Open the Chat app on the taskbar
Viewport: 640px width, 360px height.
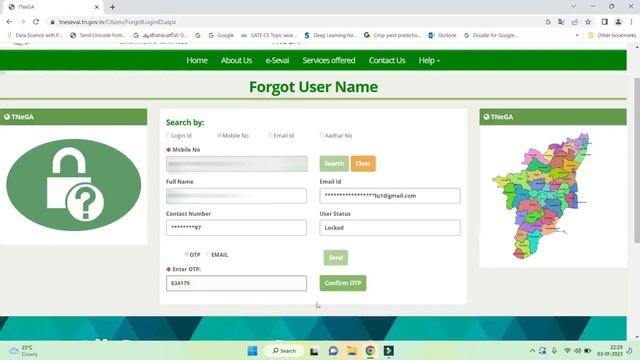click(333, 351)
